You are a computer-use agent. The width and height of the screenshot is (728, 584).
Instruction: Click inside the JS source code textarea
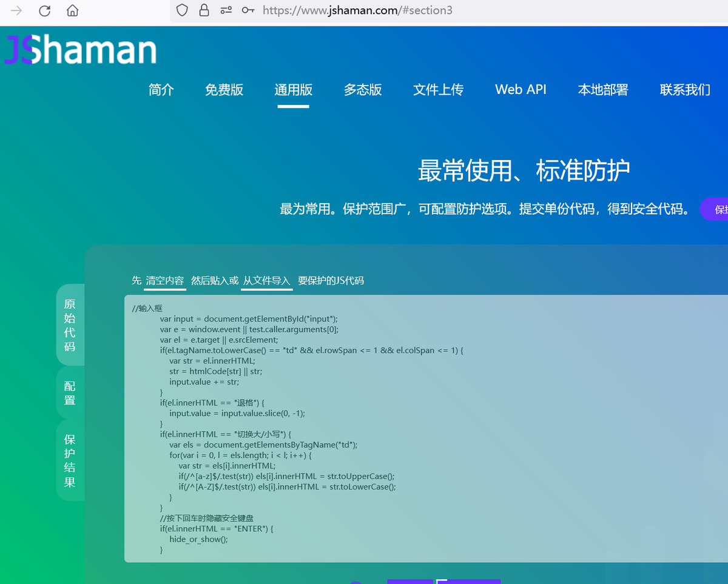[x=426, y=429]
